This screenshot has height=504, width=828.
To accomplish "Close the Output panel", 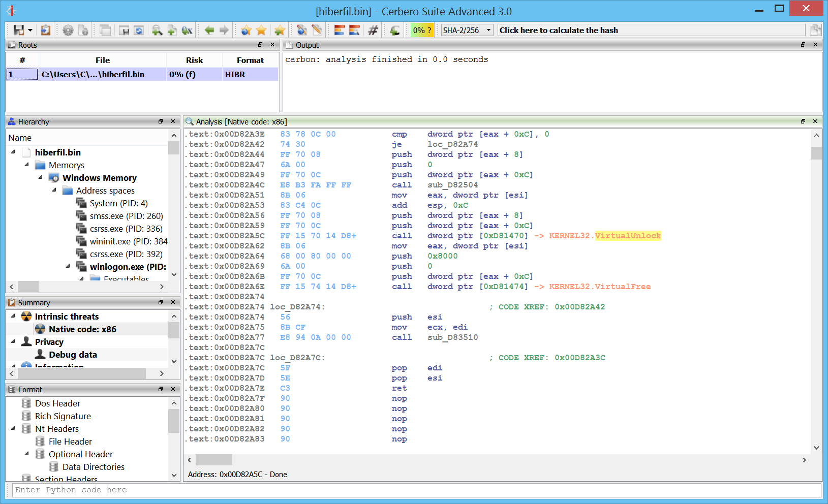I will point(815,45).
